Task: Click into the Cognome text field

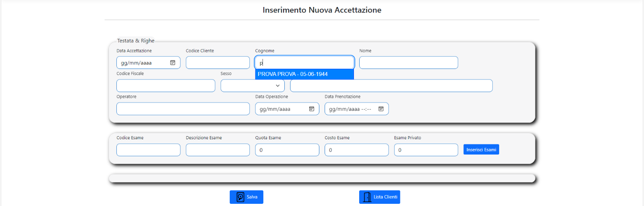Action: click(x=304, y=62)
